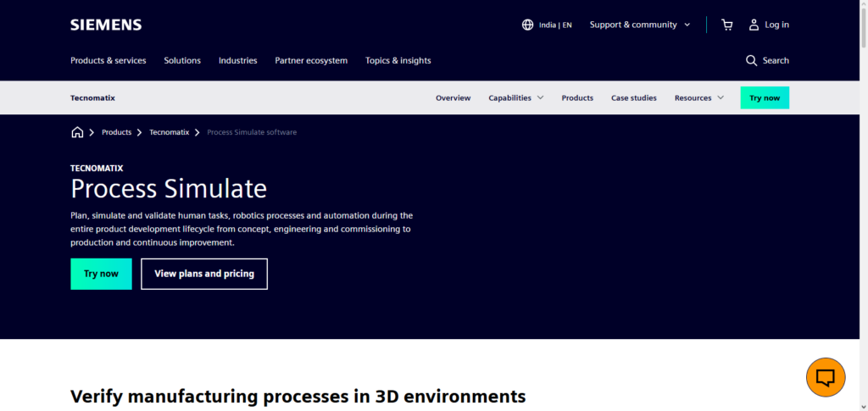Screen dimensions: 868x411
Task: Open the Case studies tab
Action: point(634,98)
